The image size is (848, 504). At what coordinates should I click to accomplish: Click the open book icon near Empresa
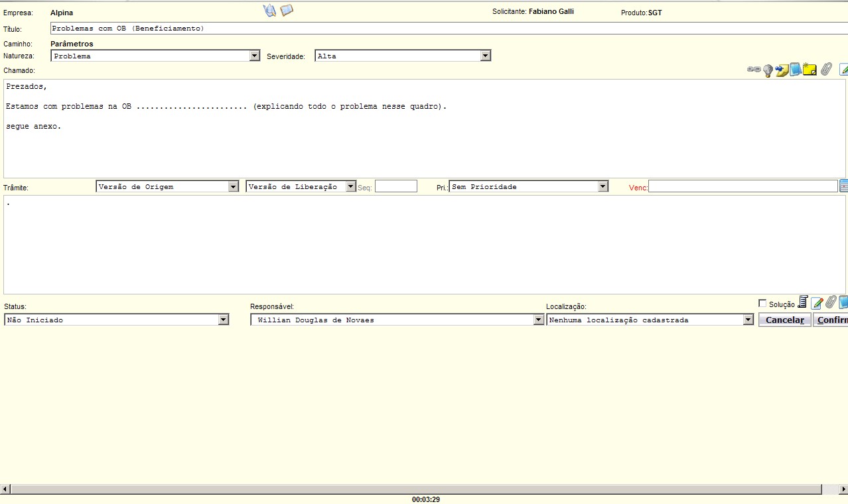287,11
